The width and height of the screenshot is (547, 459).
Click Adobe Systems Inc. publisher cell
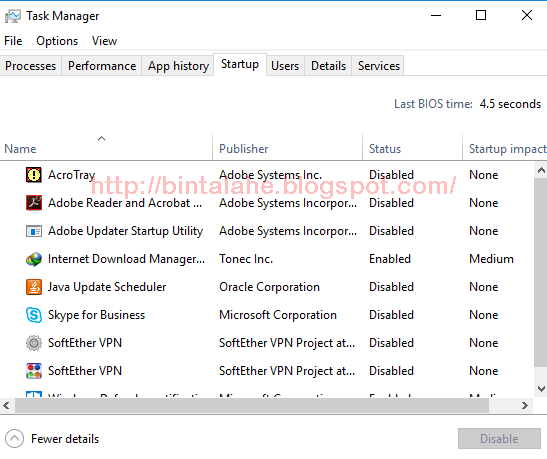pos(270,175)
